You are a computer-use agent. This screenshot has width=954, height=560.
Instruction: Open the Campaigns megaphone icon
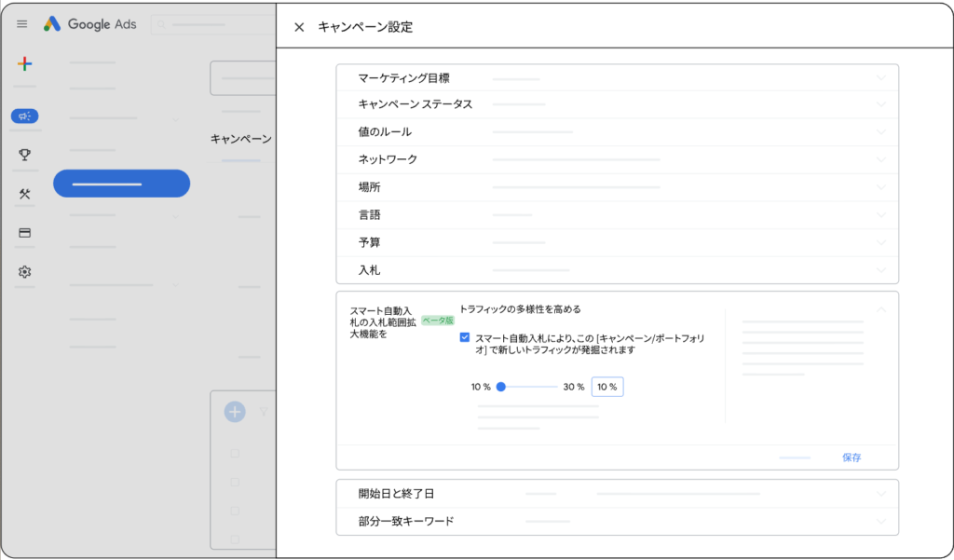pos(25,116)
